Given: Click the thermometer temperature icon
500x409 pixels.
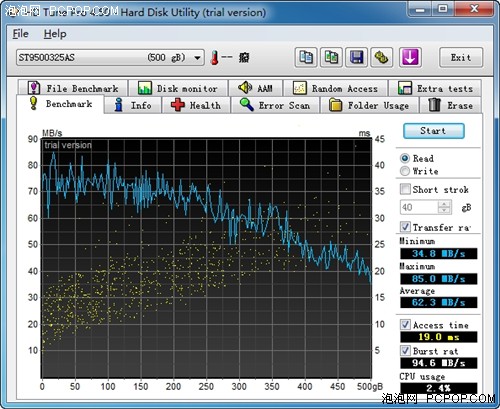Looking at the screenshot, I should point(214,58).
